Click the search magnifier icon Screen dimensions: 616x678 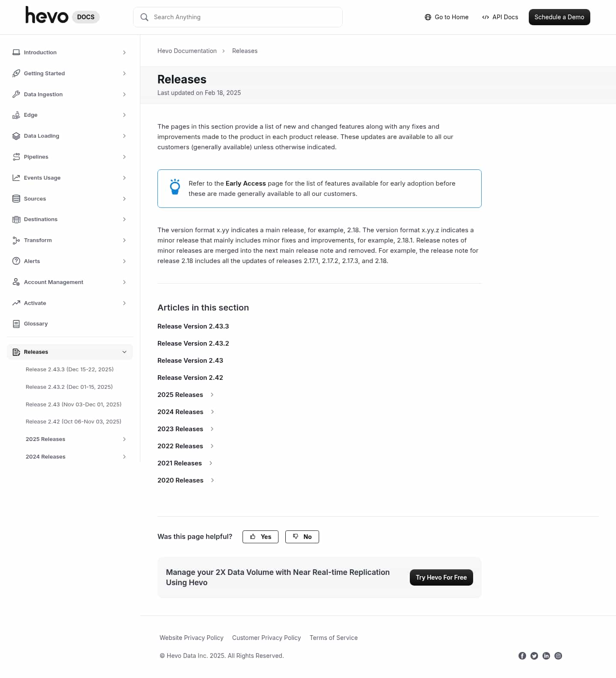pyautogui.click(x=145, y=17)
